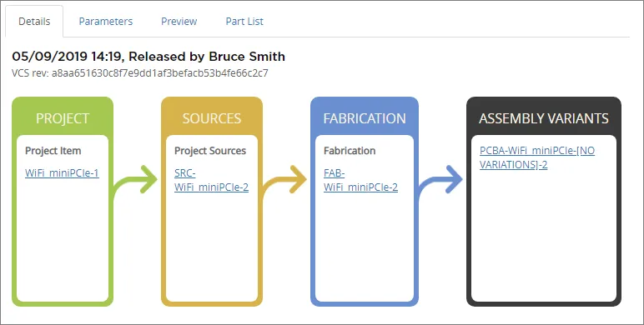Click the Fabrication label in the blue card
The width and height of the screenshot is (644, 325).
click(x=350, y=151)
